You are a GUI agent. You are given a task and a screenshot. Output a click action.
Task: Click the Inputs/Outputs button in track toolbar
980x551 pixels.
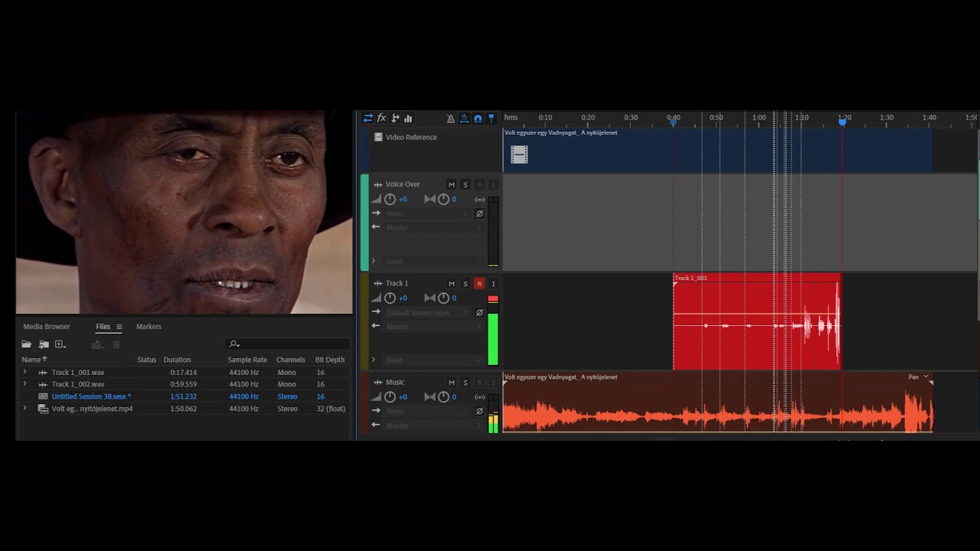click(x=368, y=118)
